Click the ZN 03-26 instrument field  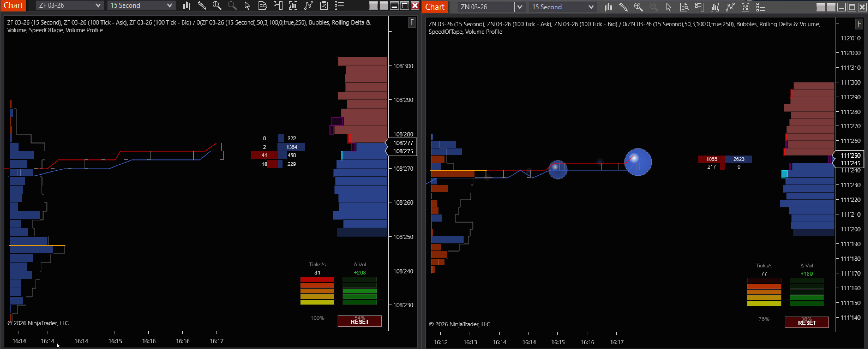pos(486,7)
